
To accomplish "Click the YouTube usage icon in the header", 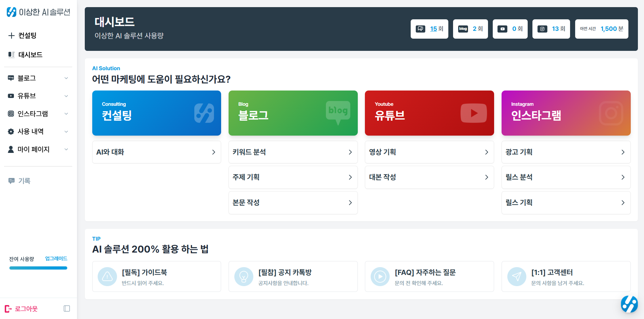I will tap(503, 29).
